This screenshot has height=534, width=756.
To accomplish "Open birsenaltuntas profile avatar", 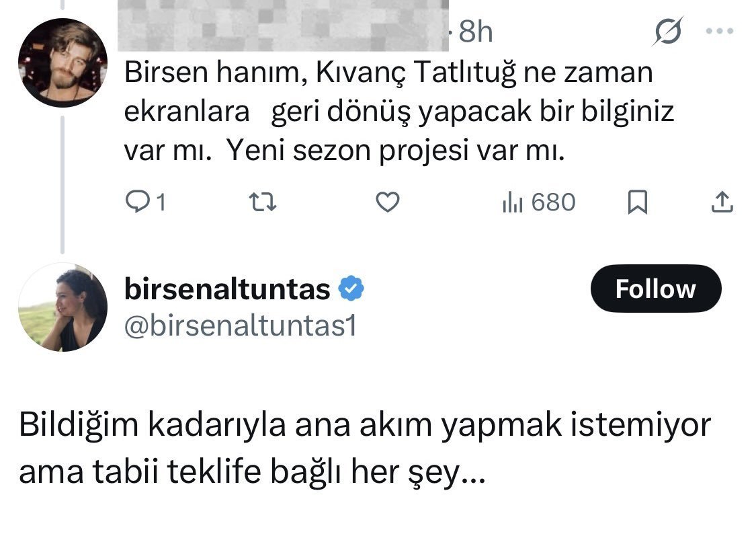I will pos(62,307).
